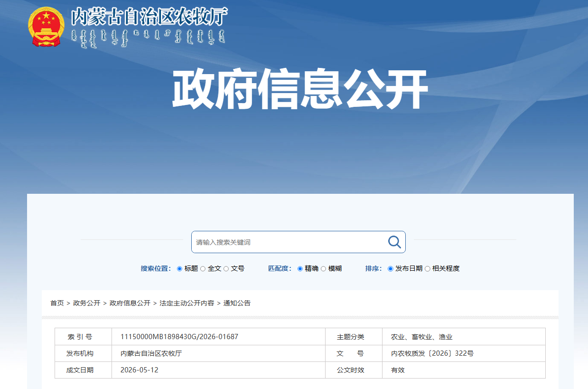Open 法定主动公开内容 breadcrumb link

point(187,303)
